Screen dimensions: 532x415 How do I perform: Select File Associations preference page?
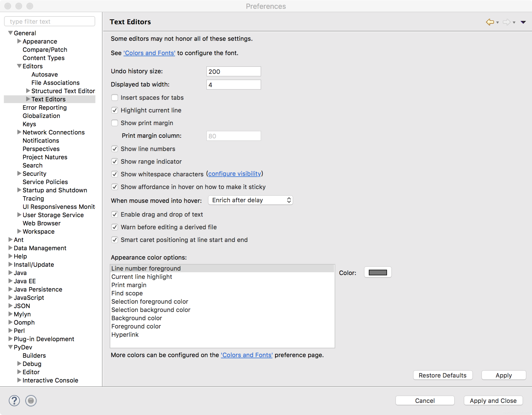(56, 83)
